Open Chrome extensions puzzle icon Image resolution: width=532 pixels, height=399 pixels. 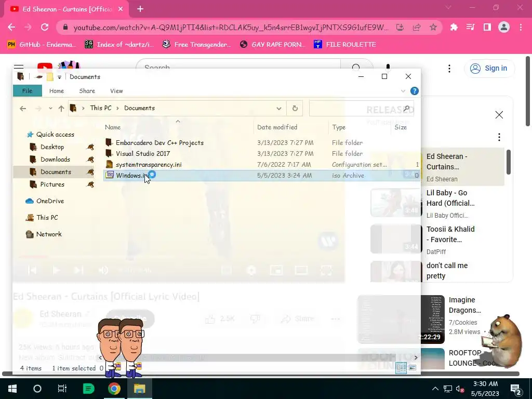click(x=454, y=27)
